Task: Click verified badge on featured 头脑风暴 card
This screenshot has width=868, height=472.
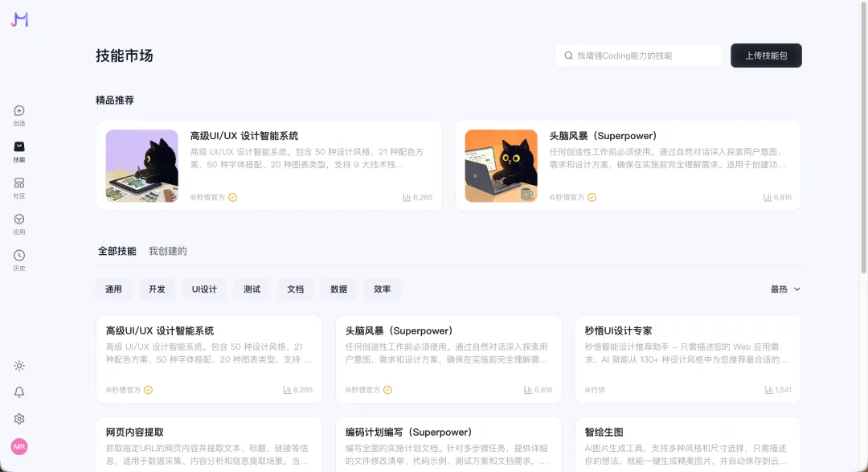Action: (x=592, y=197)
